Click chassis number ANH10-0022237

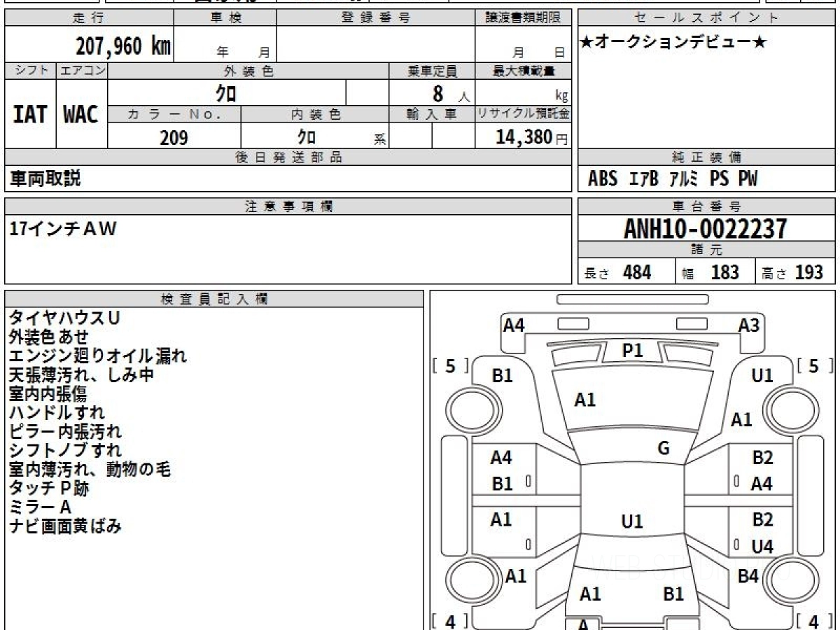tap(706, 229)
